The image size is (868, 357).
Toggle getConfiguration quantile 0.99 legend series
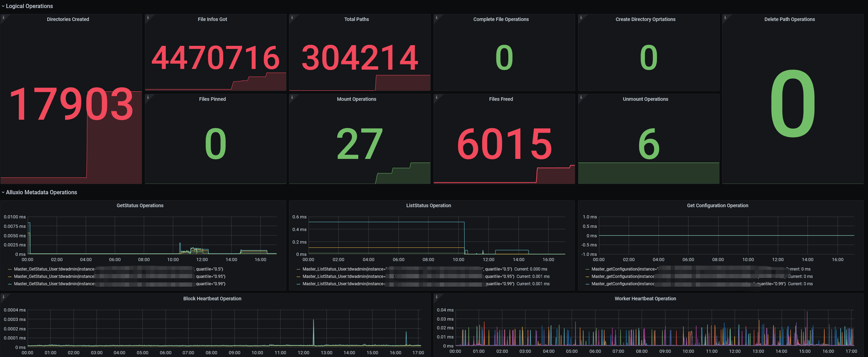(699, 284)
